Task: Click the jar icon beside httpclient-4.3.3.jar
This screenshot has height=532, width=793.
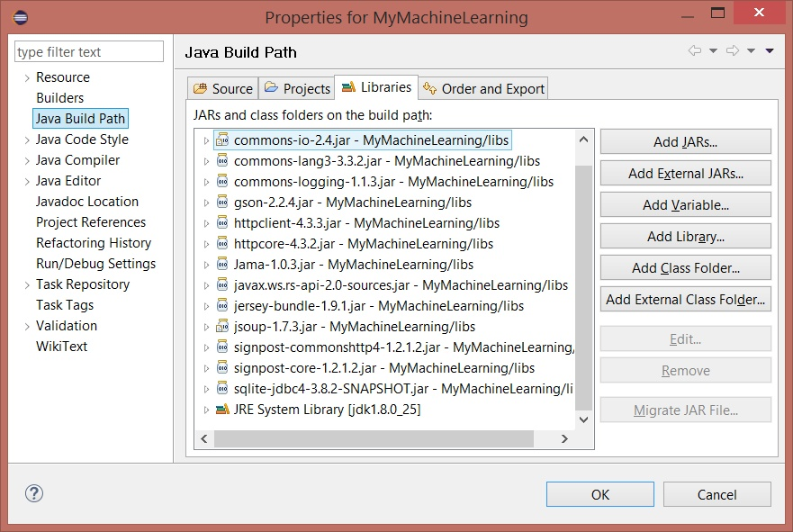Action: click(x=222, y=223)
